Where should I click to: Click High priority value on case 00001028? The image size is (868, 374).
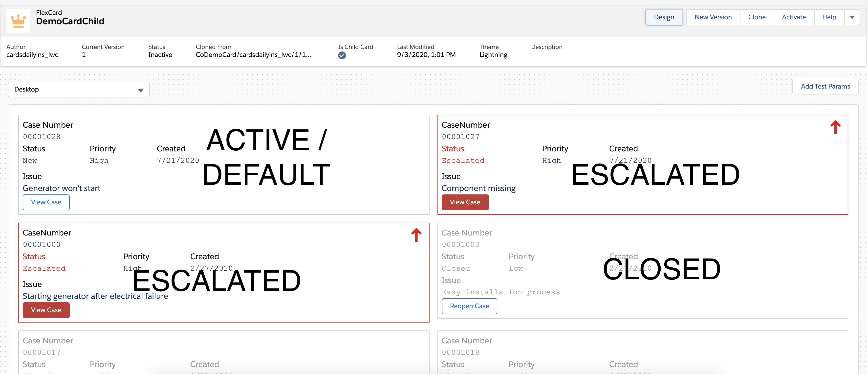[99, 161]
